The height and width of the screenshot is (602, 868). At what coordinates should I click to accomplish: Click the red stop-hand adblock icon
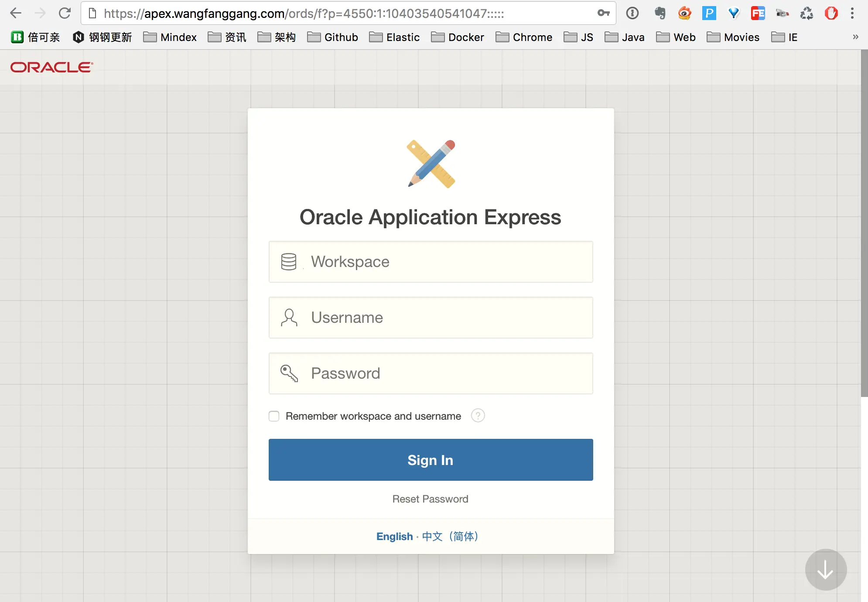click(x=831, y=13)
